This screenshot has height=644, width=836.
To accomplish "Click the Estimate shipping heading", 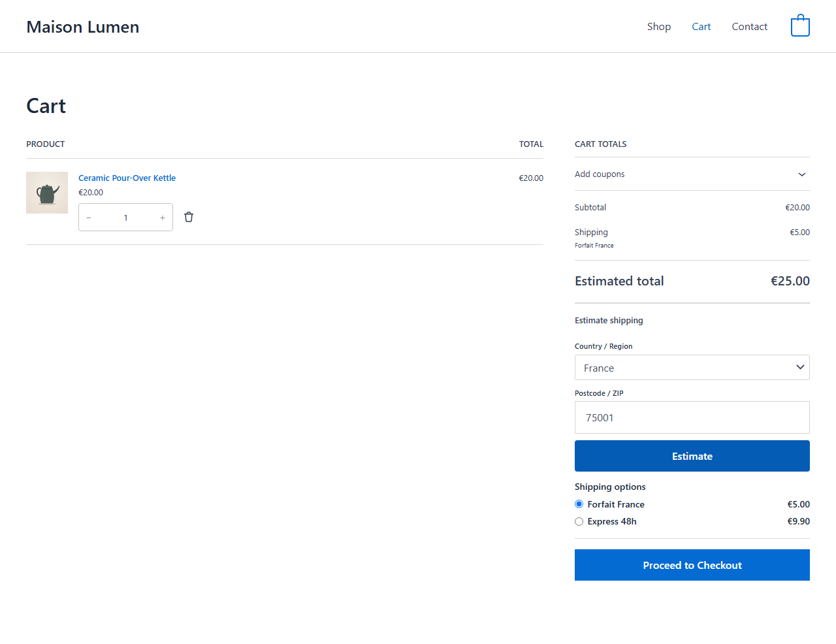I will click(x=609, y=321).
